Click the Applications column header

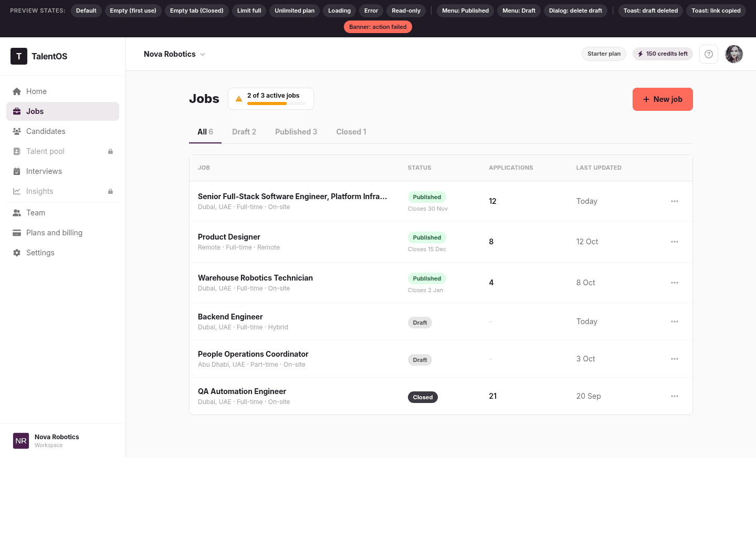(x=511, y=168)
